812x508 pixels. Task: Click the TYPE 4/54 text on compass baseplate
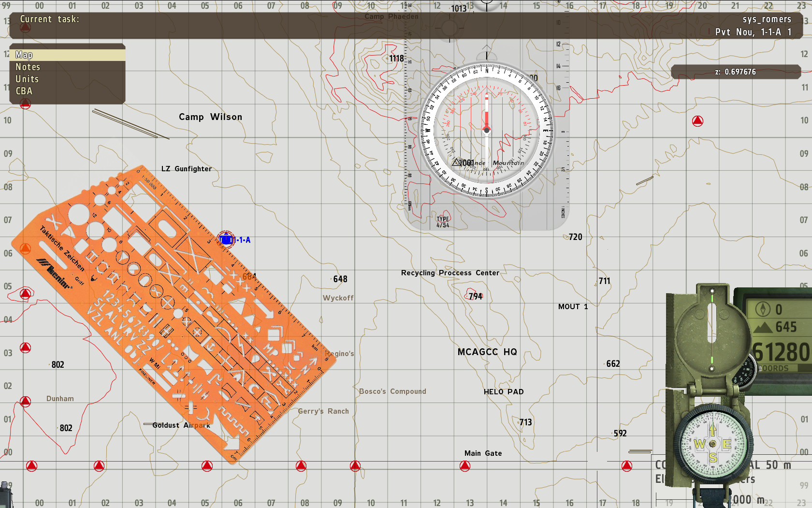[x=443, y=222]
